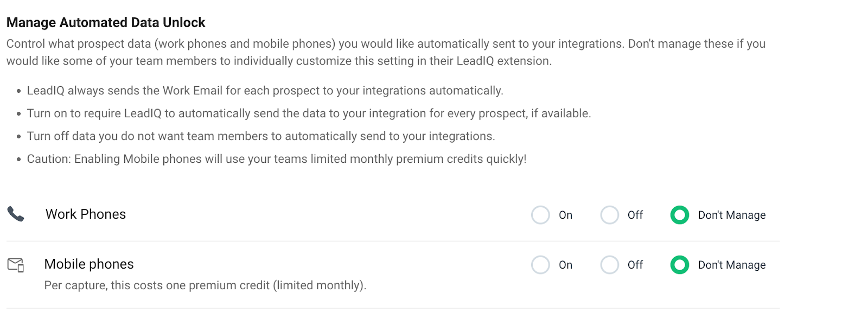Click the "On" label text in Mobile phones row

(566, 265)
